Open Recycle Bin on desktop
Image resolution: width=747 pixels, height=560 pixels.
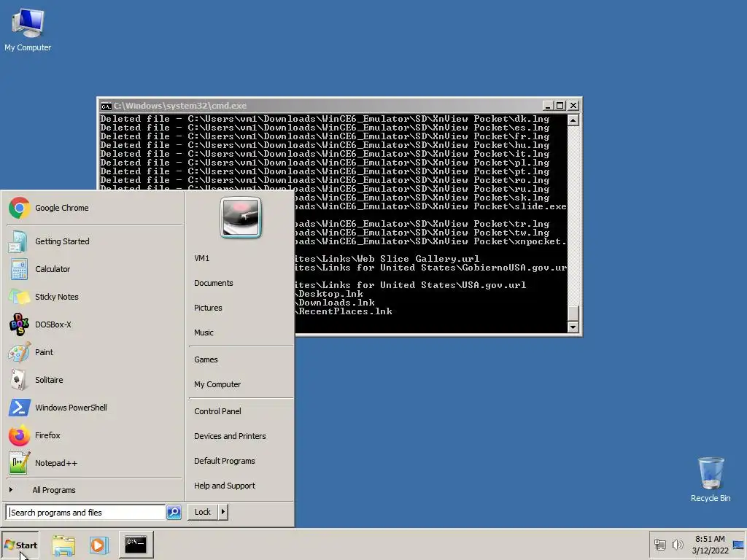click(x=711, y=480)
